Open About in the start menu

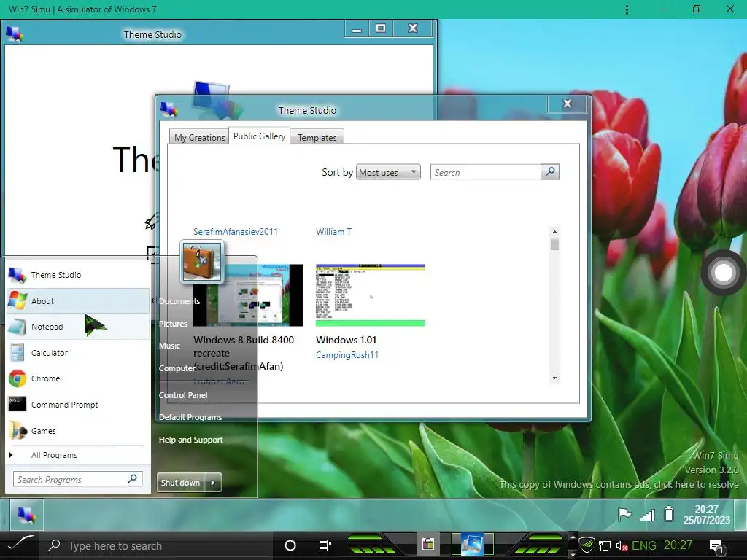pos(78,301)
